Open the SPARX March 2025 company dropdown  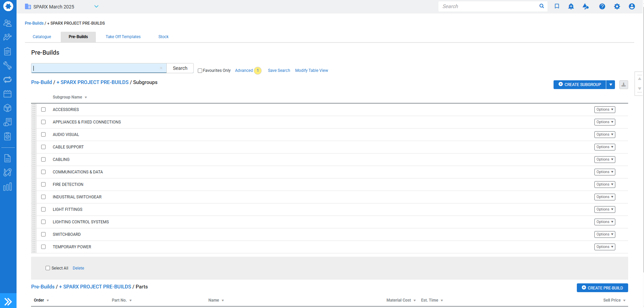[x=96, y=6]
